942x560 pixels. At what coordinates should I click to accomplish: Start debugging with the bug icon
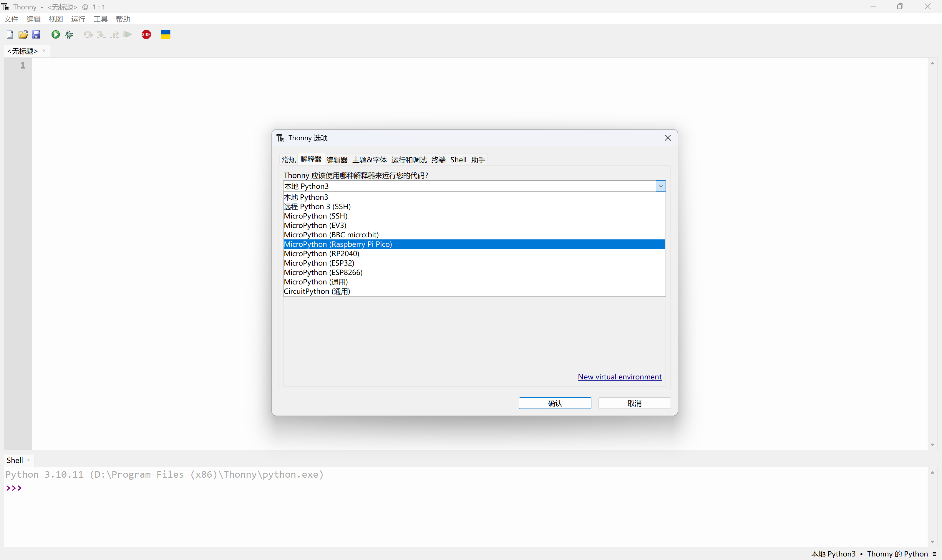tap(69, 35)
